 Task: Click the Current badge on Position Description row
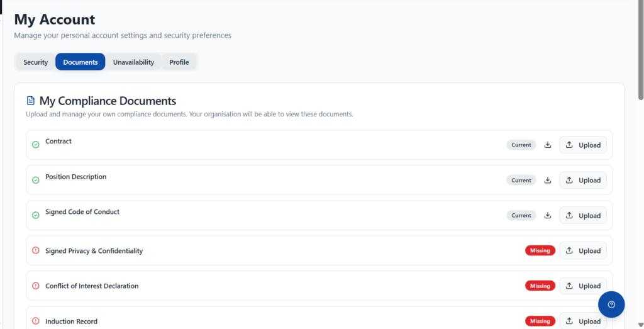coord(521,180)
